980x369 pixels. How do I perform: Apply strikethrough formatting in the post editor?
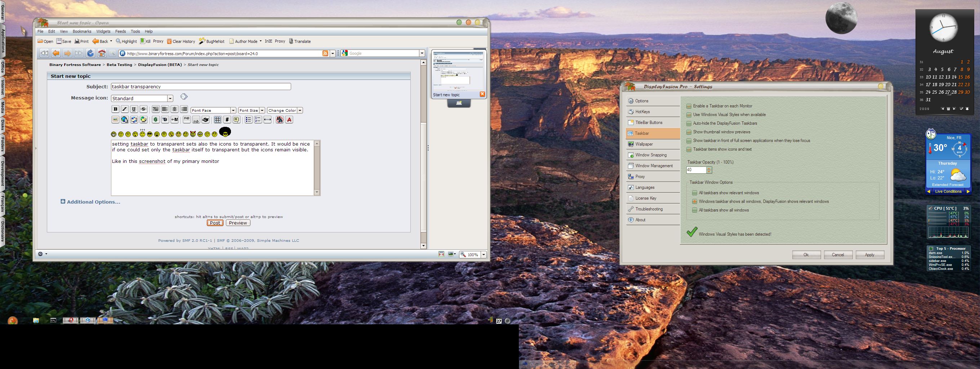click(143, 109)
